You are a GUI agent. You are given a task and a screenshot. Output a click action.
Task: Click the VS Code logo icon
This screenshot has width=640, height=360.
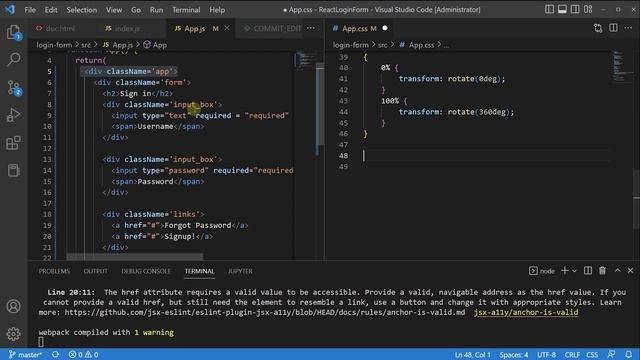10,9
